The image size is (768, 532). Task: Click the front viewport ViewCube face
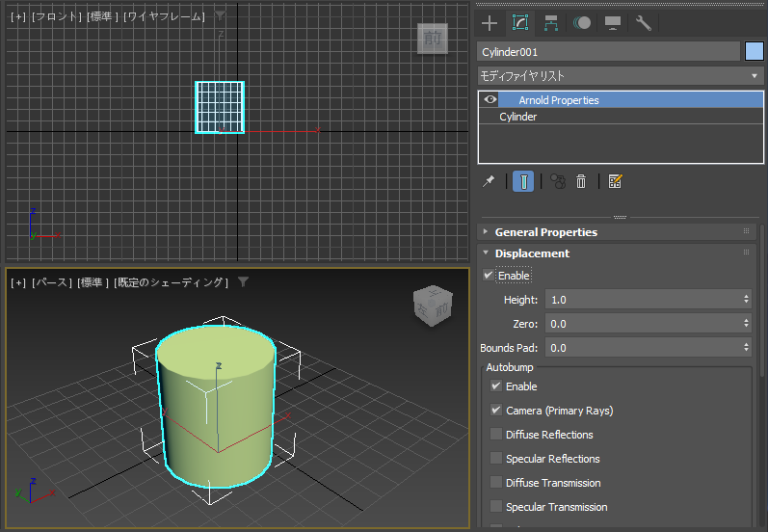tap(433, 39)
